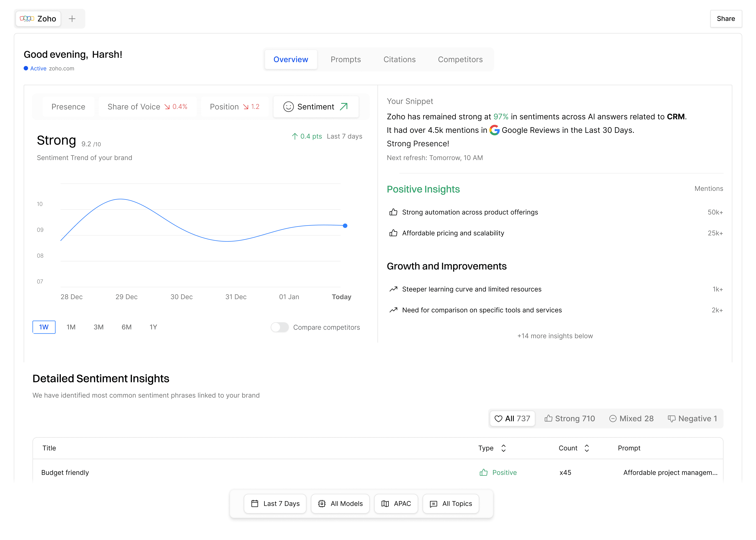
Task: Select the 6M time range
Action: click(x=126, y=327)
